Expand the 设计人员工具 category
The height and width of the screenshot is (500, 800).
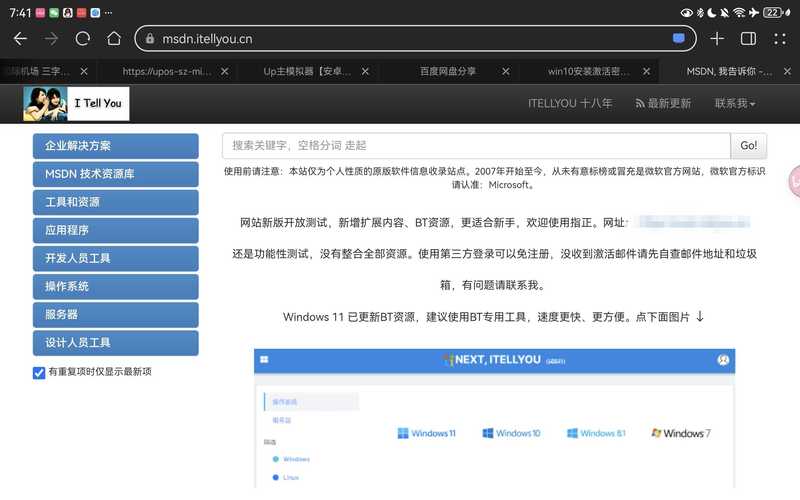(x=116, y=342)
